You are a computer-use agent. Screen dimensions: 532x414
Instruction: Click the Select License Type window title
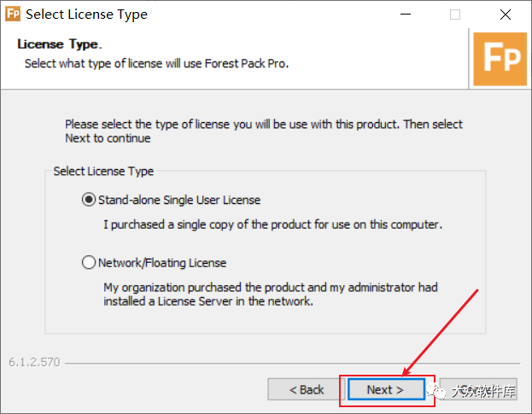point(86,15)
